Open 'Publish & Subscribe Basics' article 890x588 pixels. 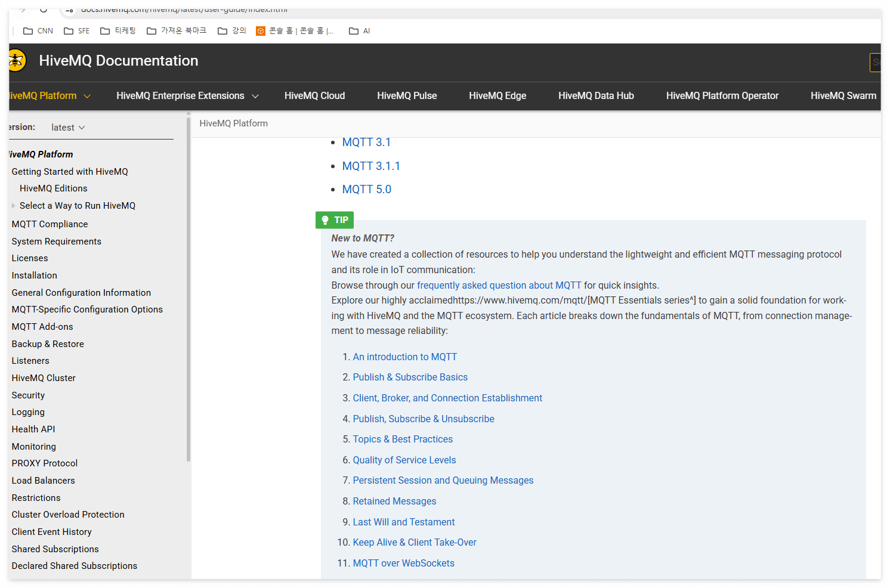point(410,377)
